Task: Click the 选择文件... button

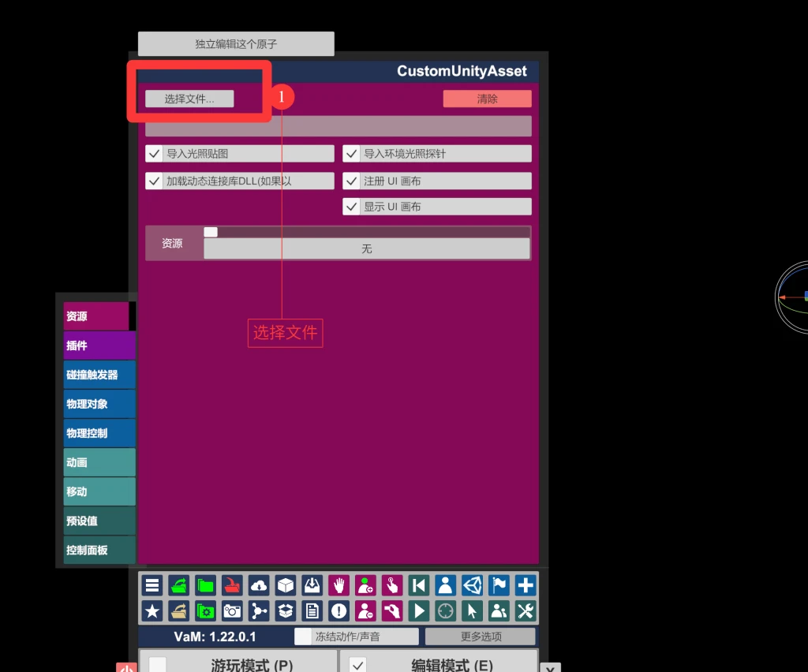Action: (189, 99)
